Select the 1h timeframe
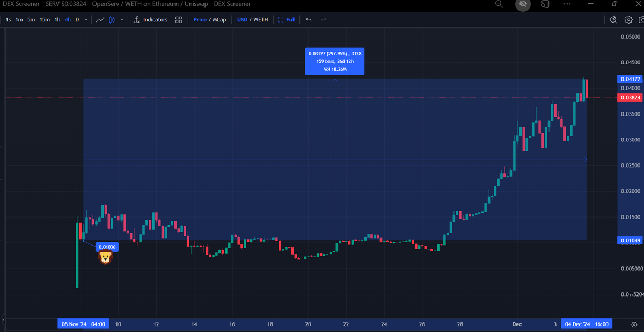644x332 pixels. [57, 20]
